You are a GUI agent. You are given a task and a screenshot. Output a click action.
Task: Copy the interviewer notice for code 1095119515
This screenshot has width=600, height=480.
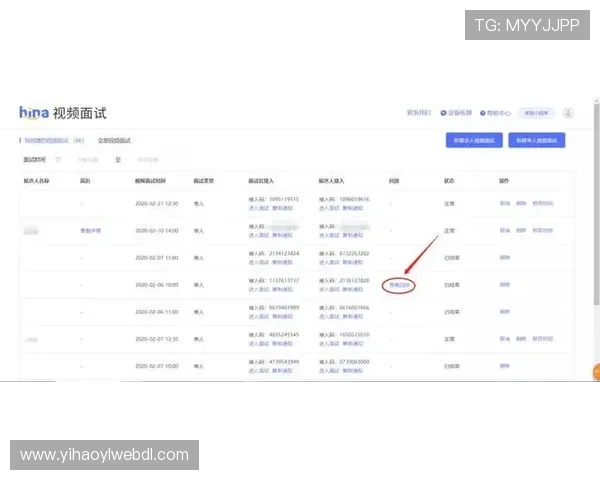pos(282,208)
